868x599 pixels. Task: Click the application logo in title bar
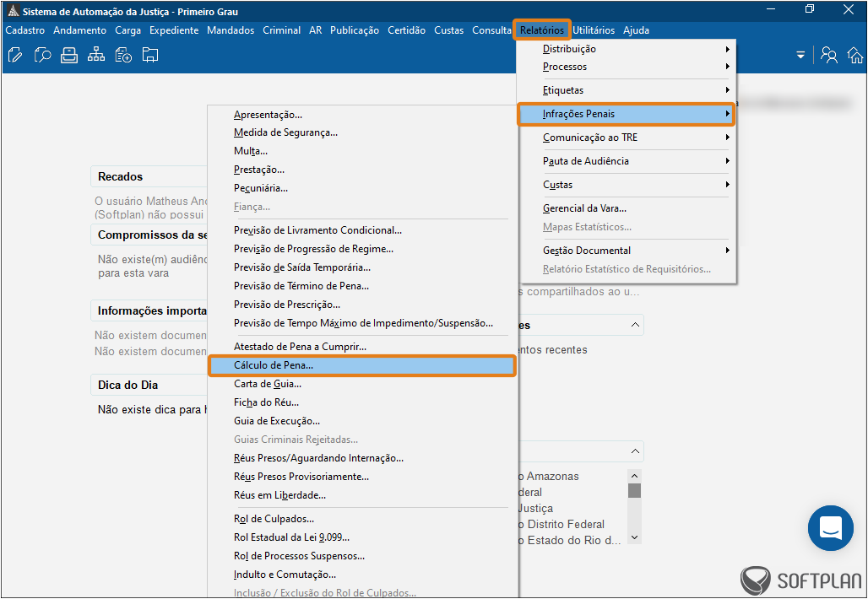[x=13, y=11]
